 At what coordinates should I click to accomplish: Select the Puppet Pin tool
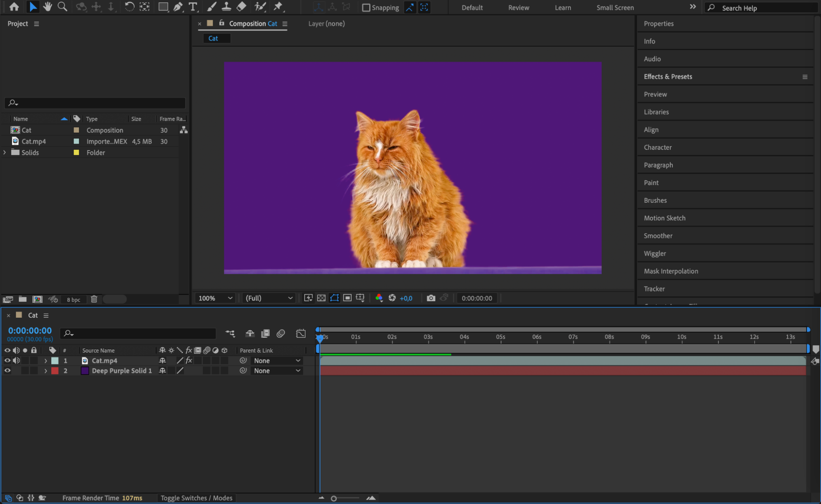coord(278,7)
